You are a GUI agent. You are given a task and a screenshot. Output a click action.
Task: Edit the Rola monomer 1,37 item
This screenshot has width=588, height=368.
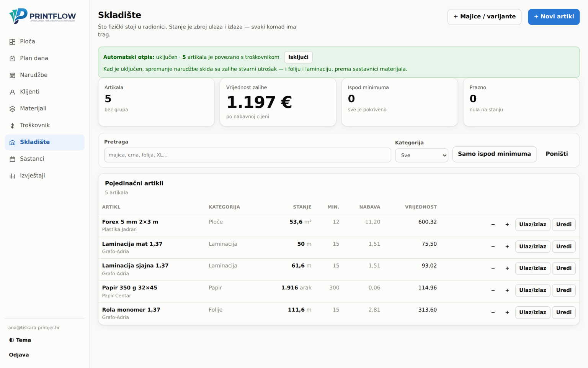click(x=563, y=312)
